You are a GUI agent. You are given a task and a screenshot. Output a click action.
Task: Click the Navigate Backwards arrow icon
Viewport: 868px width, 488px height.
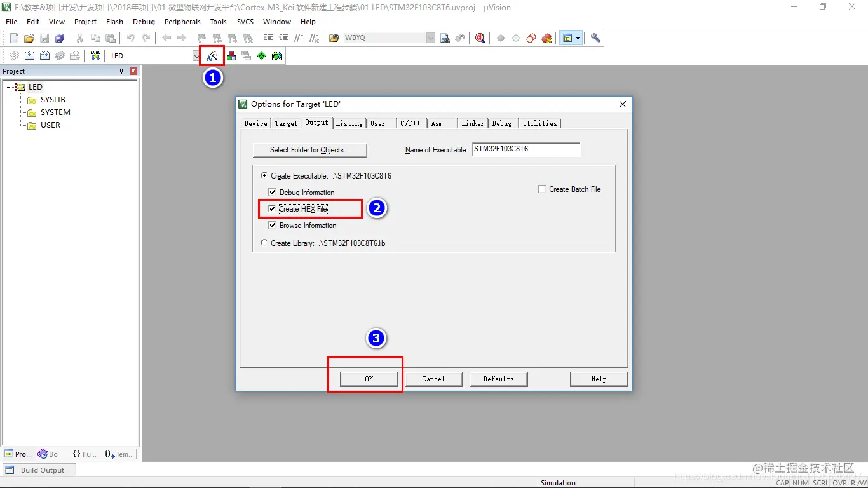pos(166,38)
